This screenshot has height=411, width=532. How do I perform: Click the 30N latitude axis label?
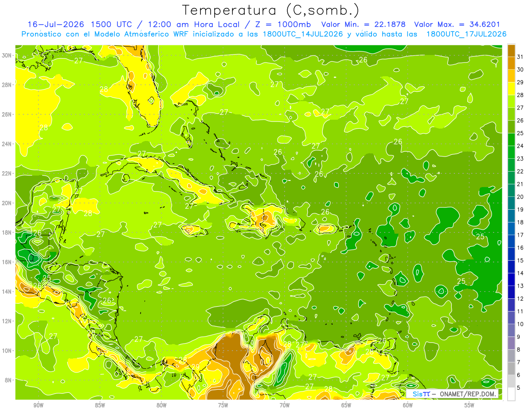click(7, 55)
